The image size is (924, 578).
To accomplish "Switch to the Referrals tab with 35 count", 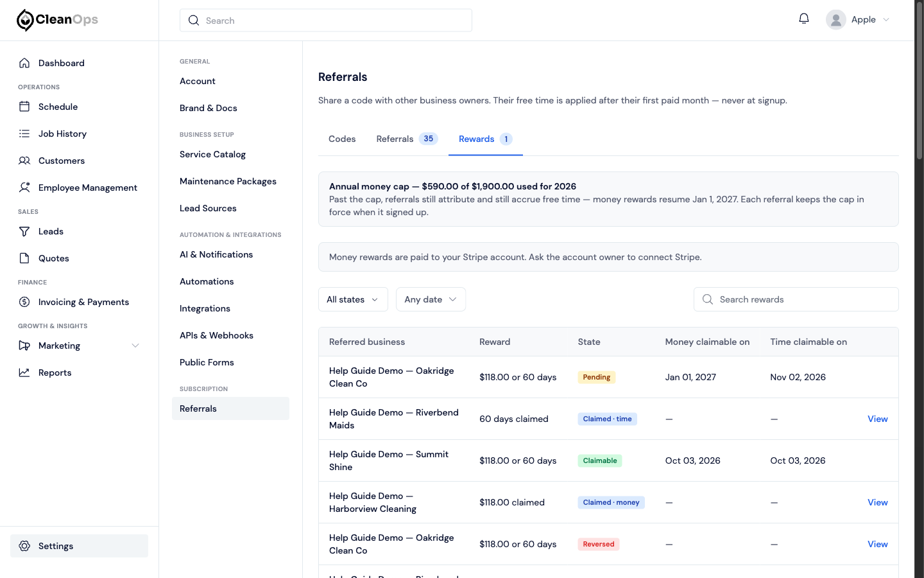I will [407, 139].
